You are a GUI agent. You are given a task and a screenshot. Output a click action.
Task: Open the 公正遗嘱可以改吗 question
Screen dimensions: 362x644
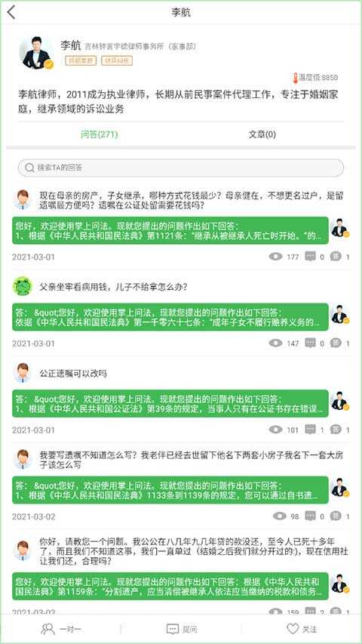(x=73, y=374)
